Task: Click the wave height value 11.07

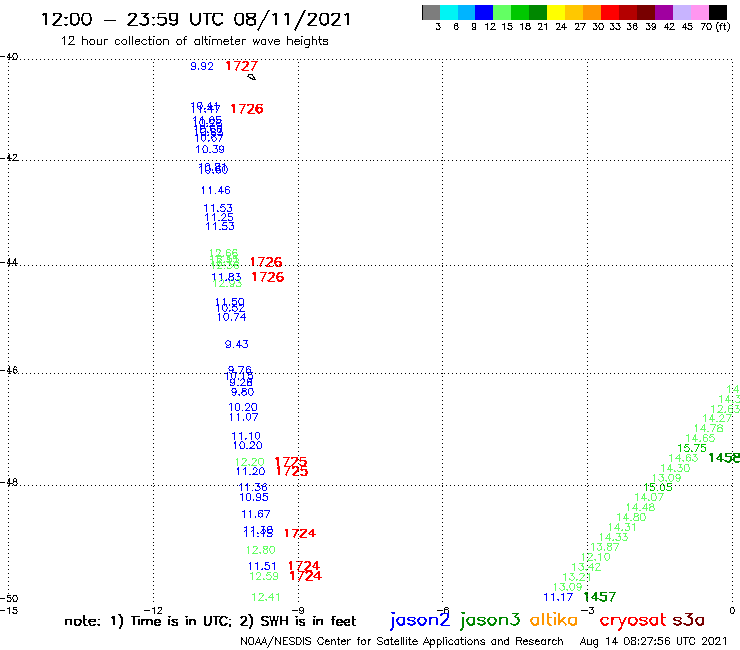Action: (x=244, y=417)
